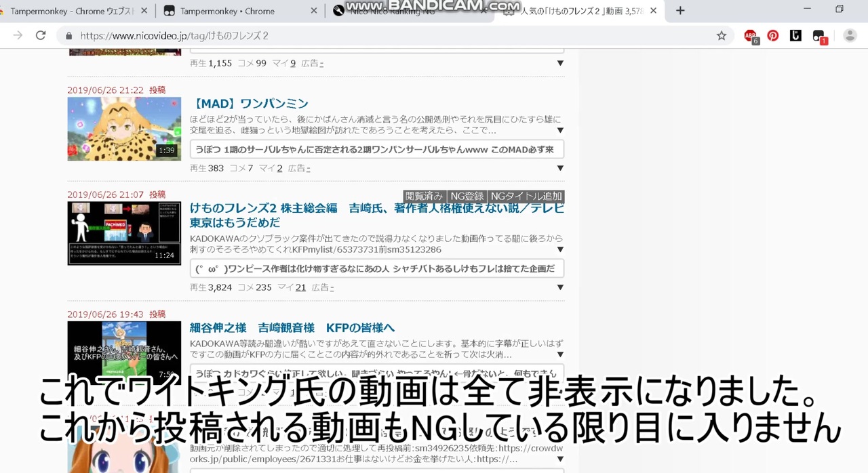The width and height of the screenshot is (868, 473).
Task: Click the 'コメ 235' comment count
Action: [254, 287]
